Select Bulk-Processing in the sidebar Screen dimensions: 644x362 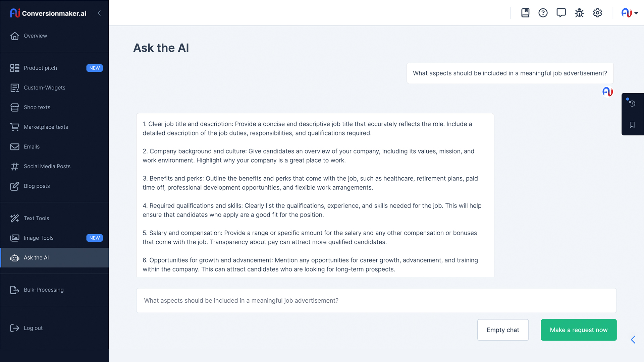(44, 290)
